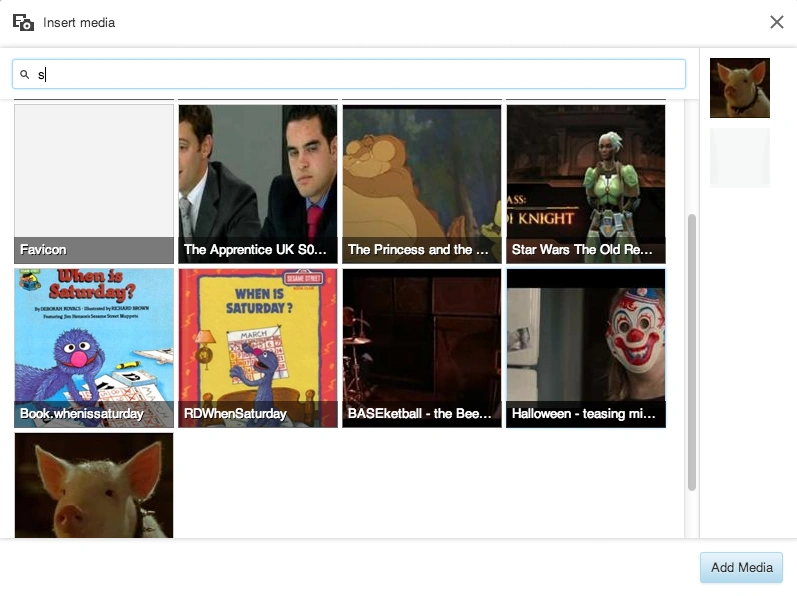The image size is (797, 596).
Task: Choose the BASEketball video thumbnail
Action: pyautogui.click(x=421, y=340)
